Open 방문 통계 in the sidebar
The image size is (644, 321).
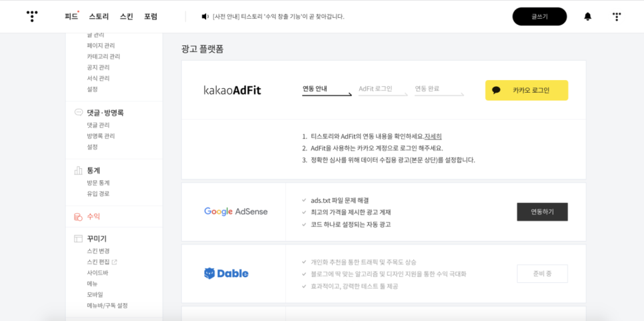(98, 183)
